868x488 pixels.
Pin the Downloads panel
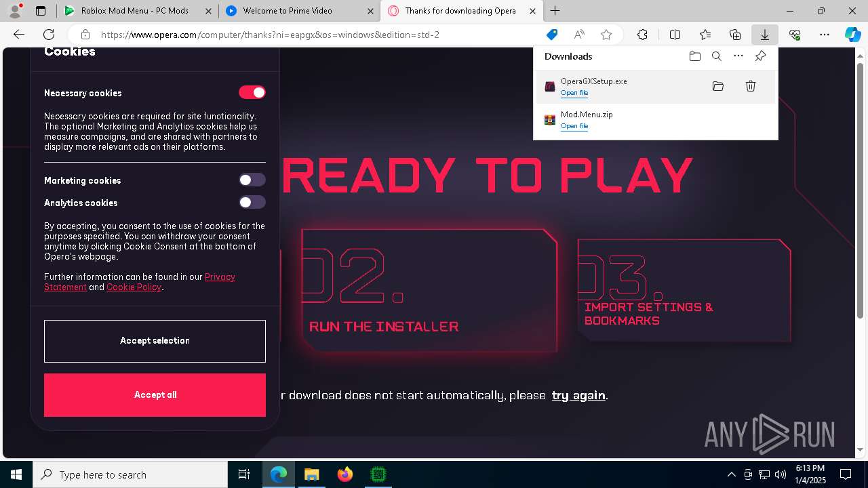point(760,56)
